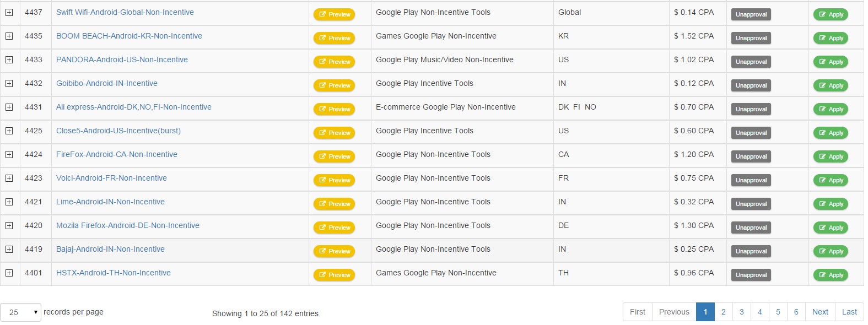Screen dimensions: 868x325
Task: Click Unapproval status for offer 4421
Action: [x=751, y=204]
